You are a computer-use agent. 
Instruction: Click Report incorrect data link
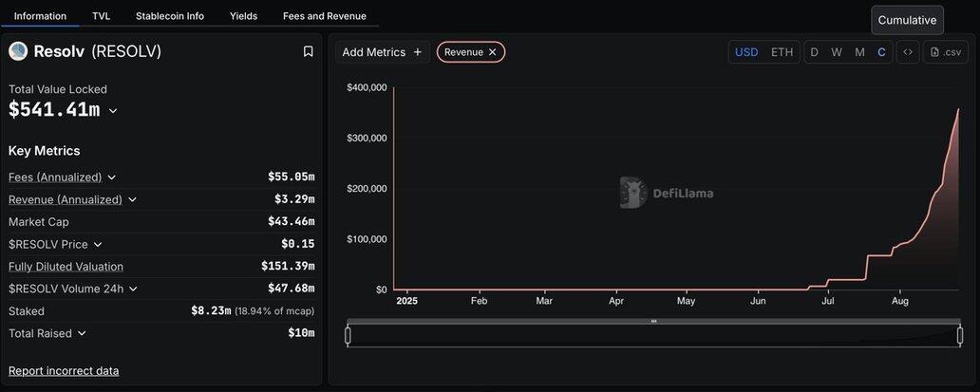64,371
